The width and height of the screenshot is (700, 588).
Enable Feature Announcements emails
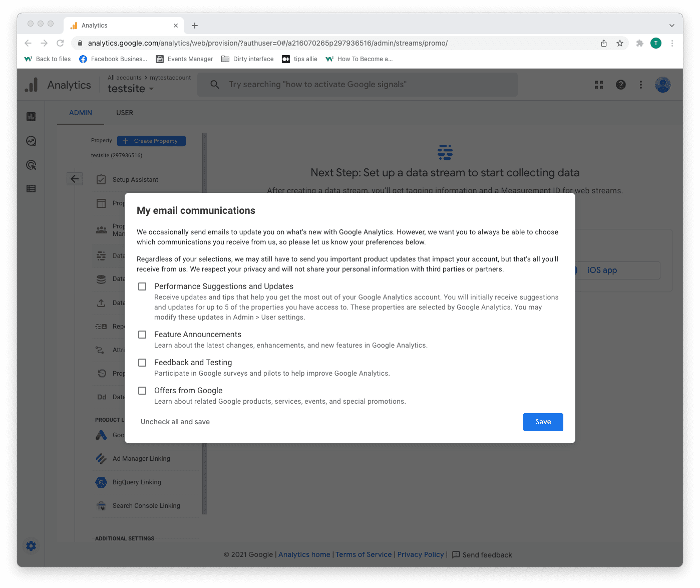tap(142, 335)
